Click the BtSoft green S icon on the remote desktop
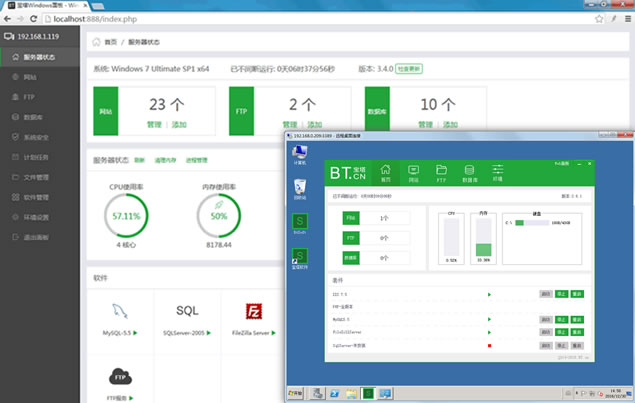The image size is (635, 403). coord(300,224)
